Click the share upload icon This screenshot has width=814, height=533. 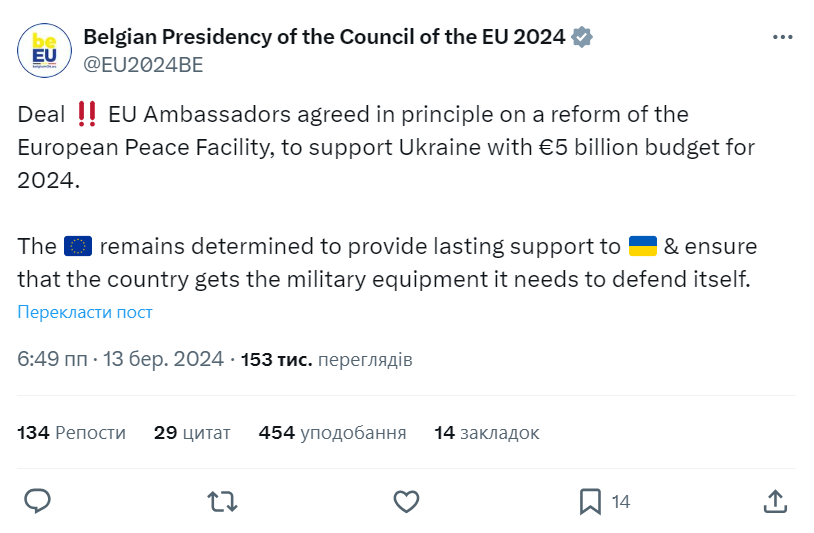tap(774, 500)
